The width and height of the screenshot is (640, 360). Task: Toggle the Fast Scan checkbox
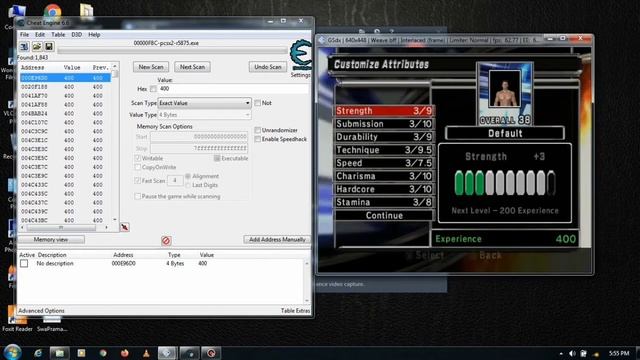(x=138, y=181)
